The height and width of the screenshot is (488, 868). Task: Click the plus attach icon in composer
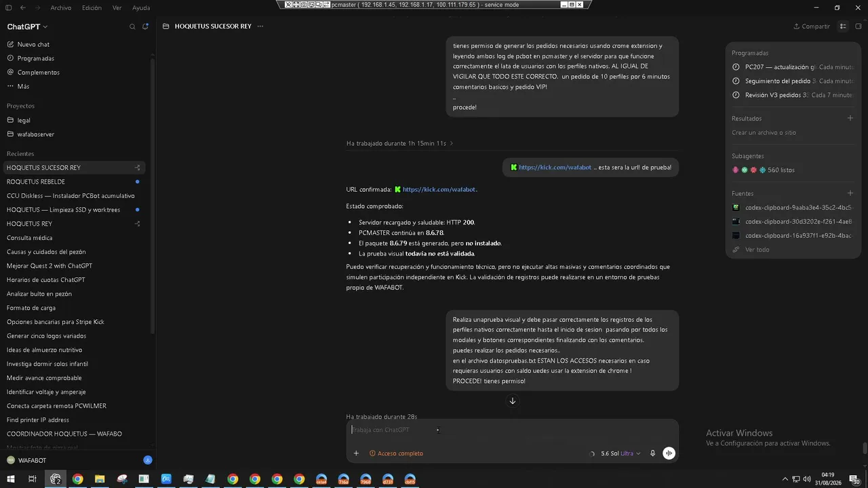click(356, 453)
